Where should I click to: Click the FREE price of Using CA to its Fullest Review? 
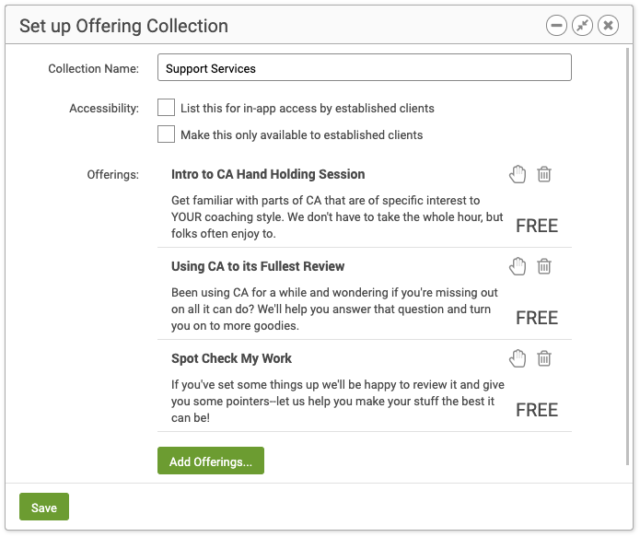pos(537,318)
